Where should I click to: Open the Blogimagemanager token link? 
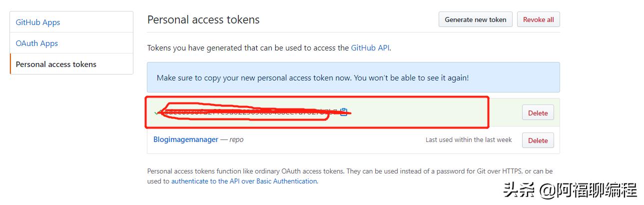(186, 139)
